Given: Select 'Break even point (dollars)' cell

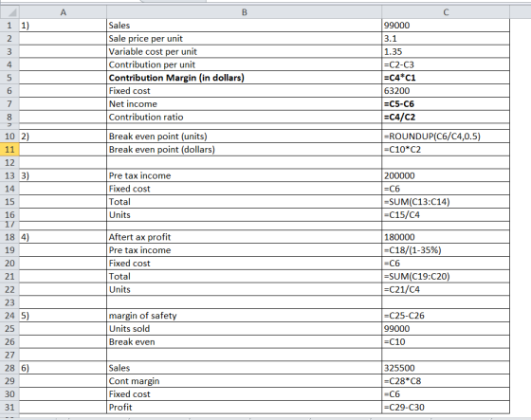Looking at the screenshot, I should [245, 150].
